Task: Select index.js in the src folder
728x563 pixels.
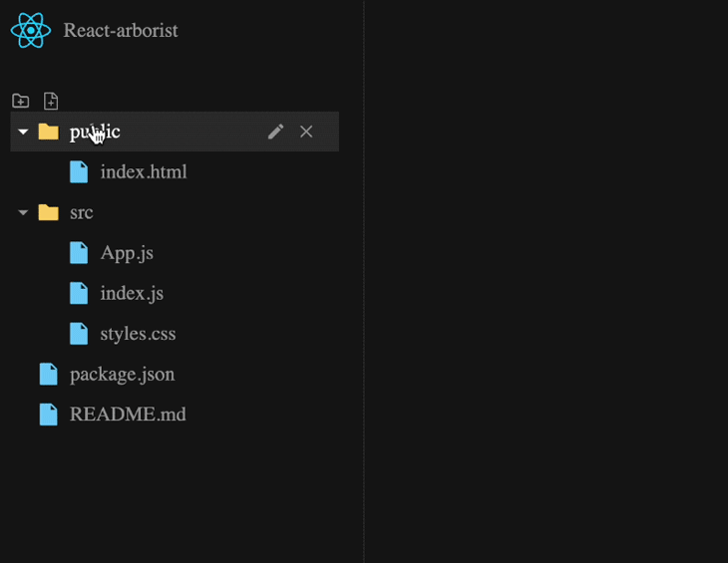Action: (132, 294)
